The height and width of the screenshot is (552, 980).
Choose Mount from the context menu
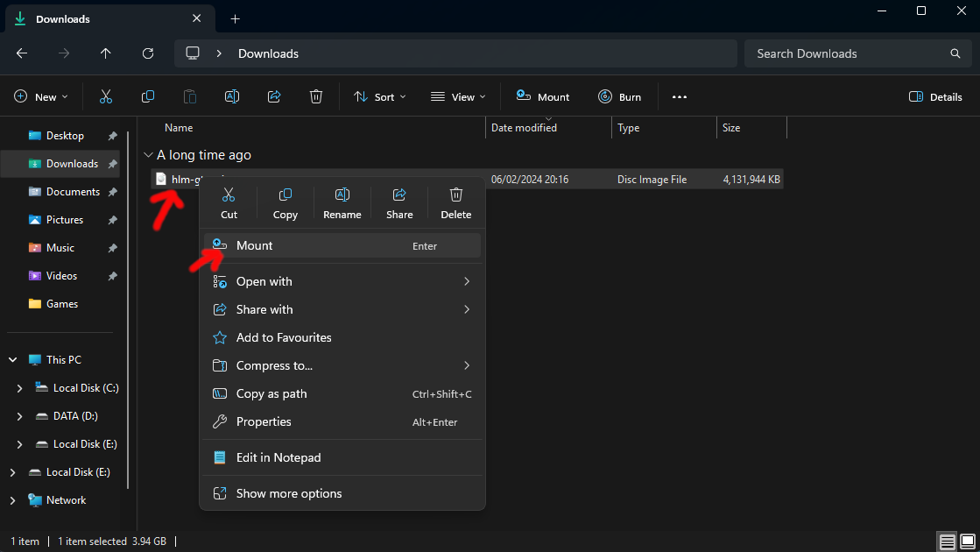(x=342, y=245)
